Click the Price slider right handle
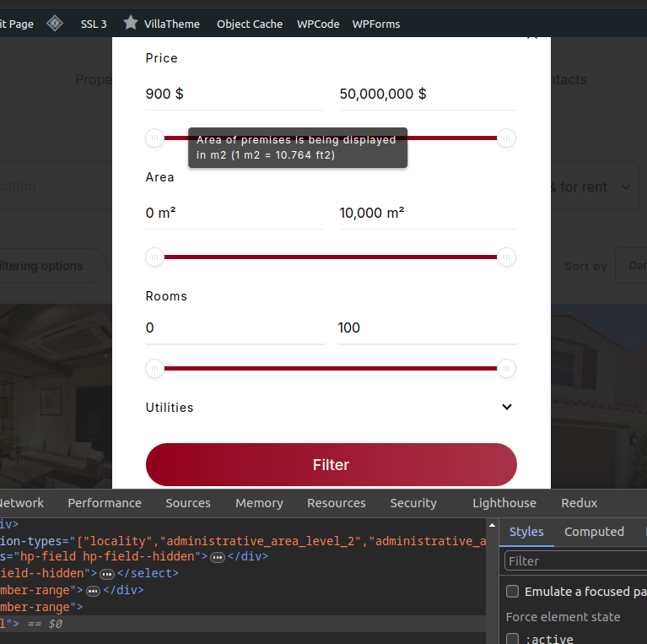 [506, 138]
